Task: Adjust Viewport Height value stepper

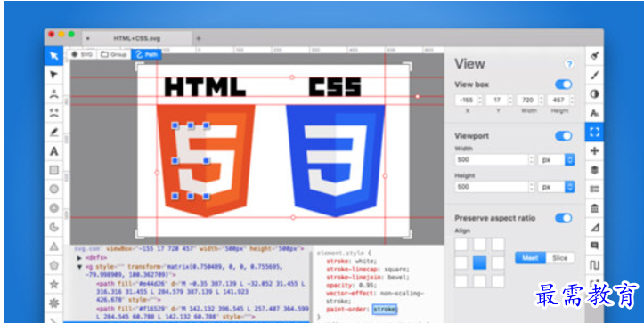Action: [532, 187]
